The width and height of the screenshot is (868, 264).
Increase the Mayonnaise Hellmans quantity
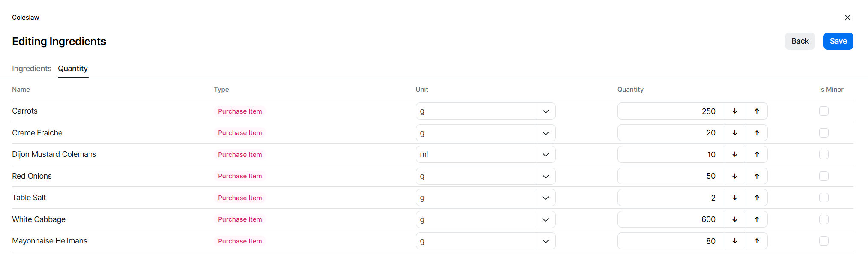[757, 241]
